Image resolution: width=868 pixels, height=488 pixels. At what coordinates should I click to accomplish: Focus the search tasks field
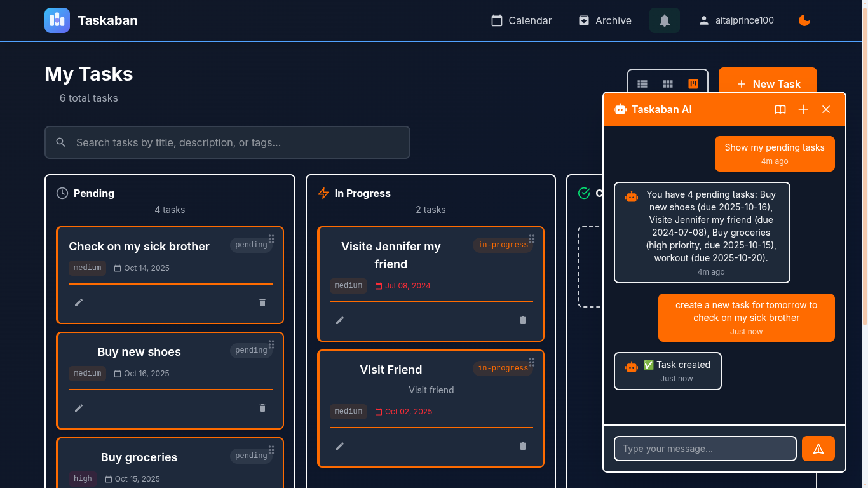(227, 142)
